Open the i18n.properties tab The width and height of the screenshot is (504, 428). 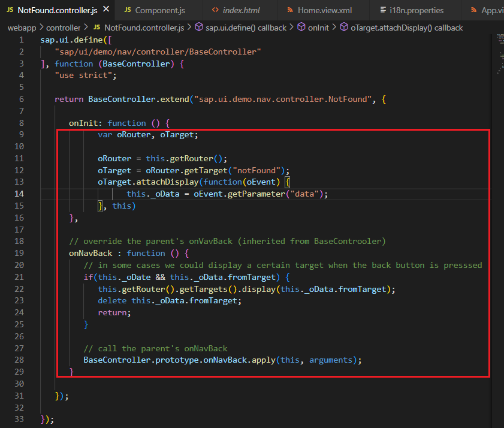(x=417, y=10)
